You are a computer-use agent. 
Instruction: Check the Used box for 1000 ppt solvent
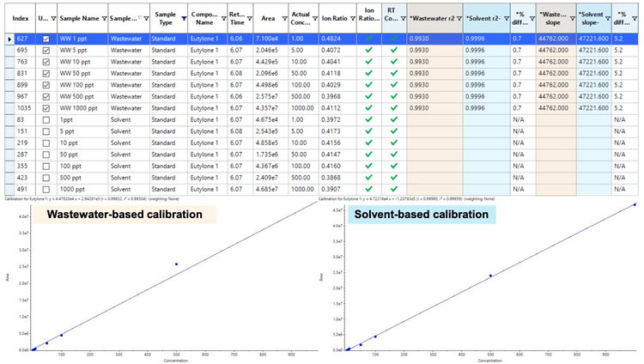tap(45, 189)
